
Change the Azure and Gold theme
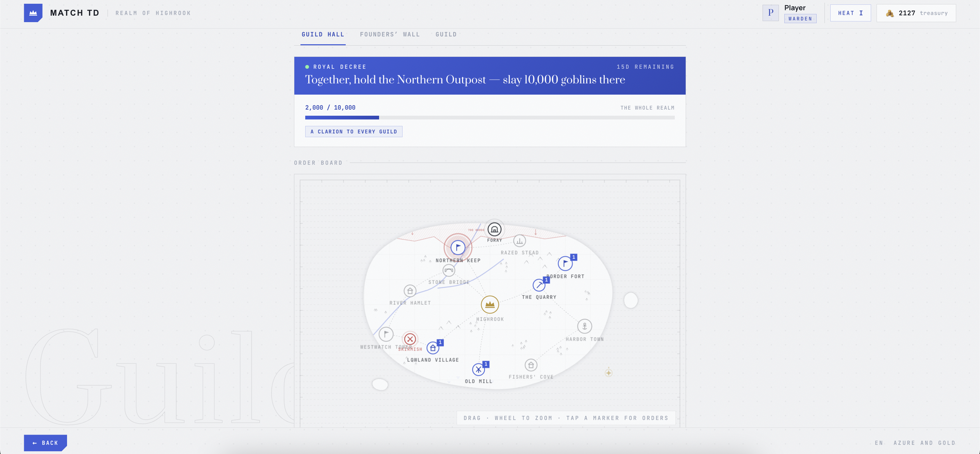pyautogui.click(x=924, y=442)
